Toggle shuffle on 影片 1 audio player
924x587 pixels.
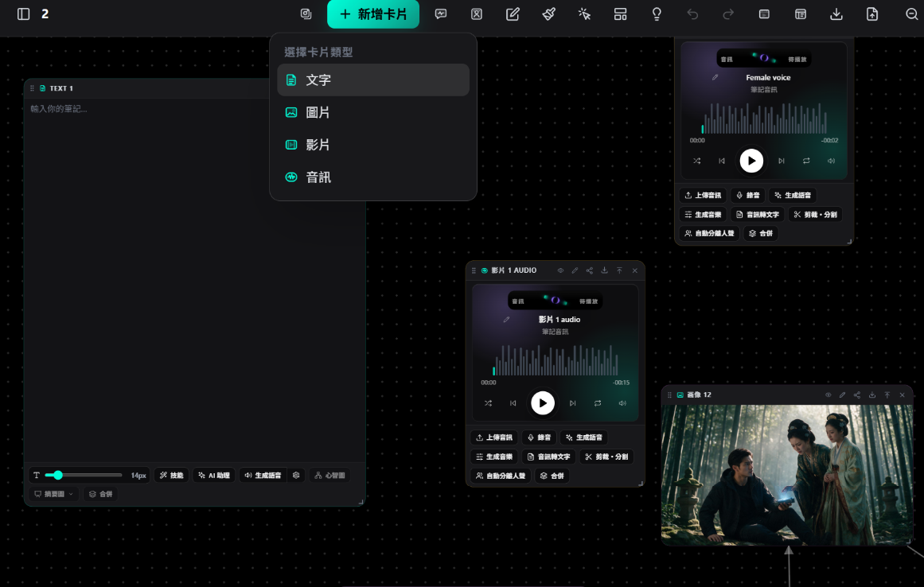488,403
